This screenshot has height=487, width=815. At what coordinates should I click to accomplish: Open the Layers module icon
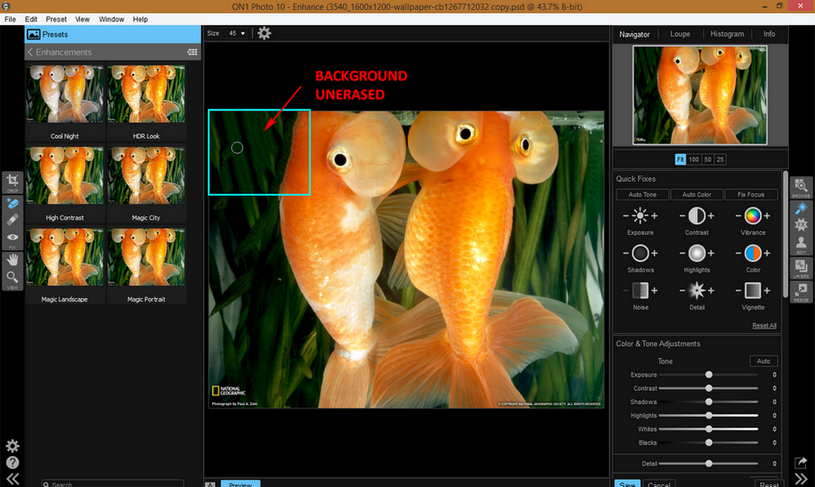tap(802, 268)
